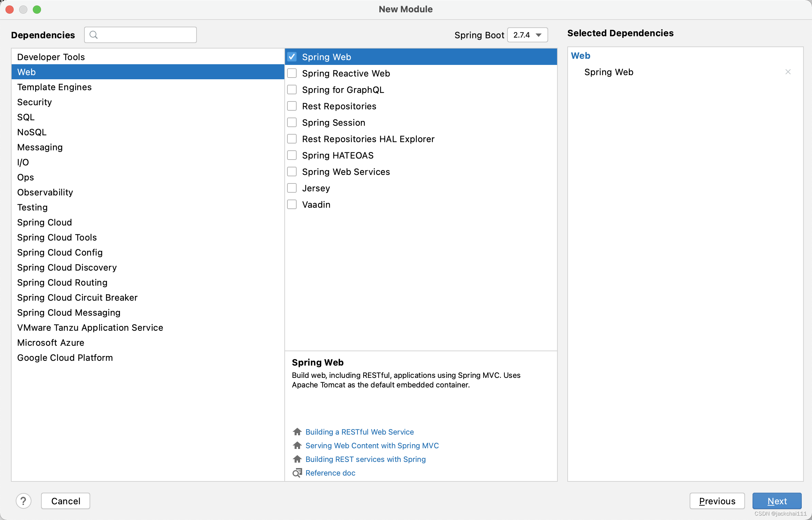The height and width of the screenshot is (520, 812).
Task: Close the New Module window
Action: coord(10,9)
